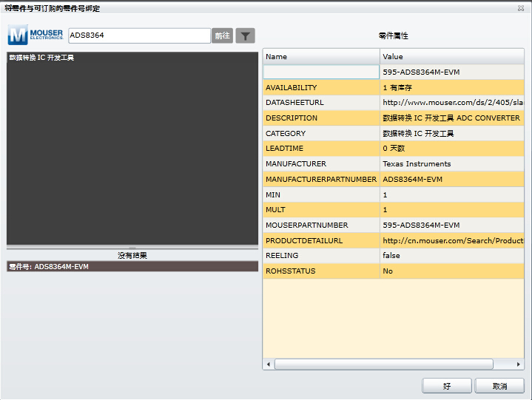Select the ROHSSTATUS name cell
532x400 pixels.
[x=321, y=271]
